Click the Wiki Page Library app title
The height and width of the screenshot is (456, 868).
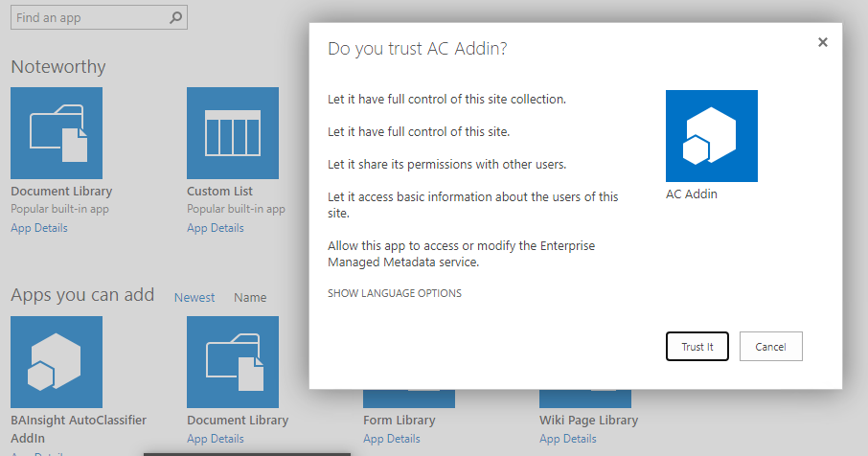click(588, 421)
